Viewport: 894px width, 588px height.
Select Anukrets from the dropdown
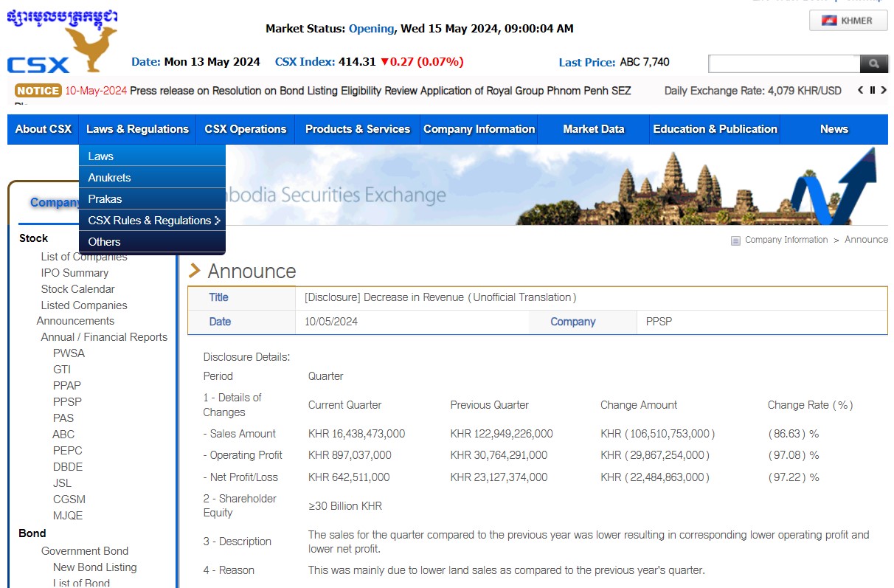109,178
